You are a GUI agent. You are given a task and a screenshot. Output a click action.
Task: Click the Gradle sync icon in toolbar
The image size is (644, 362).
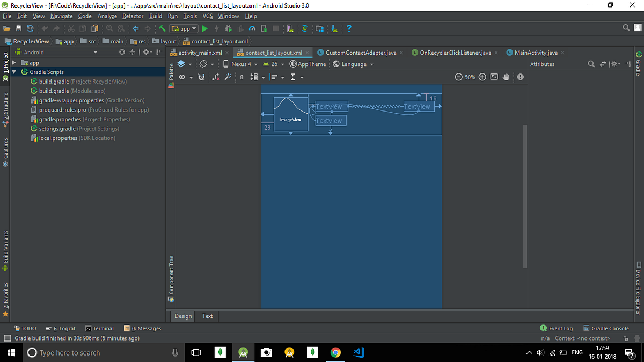(305, 28)
